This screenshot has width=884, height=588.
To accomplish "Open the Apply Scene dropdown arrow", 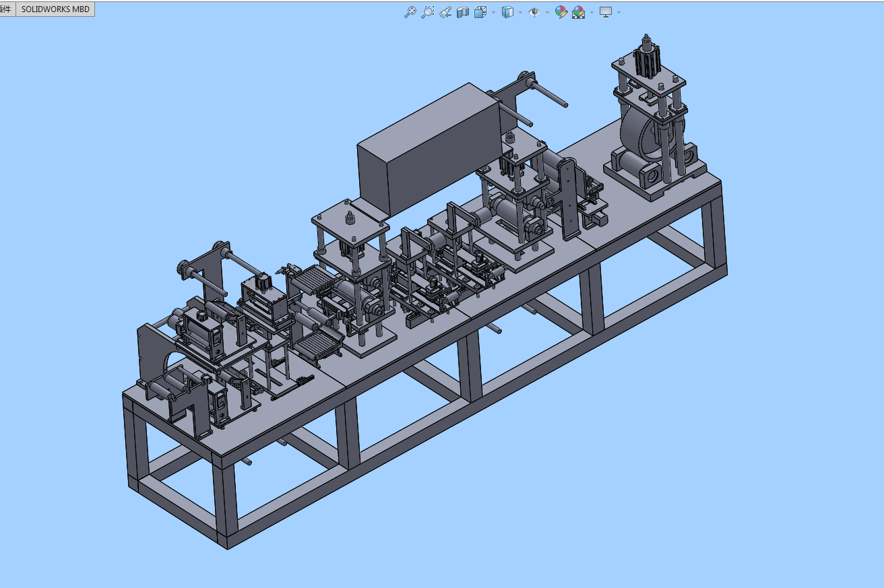I will (592, 12).
